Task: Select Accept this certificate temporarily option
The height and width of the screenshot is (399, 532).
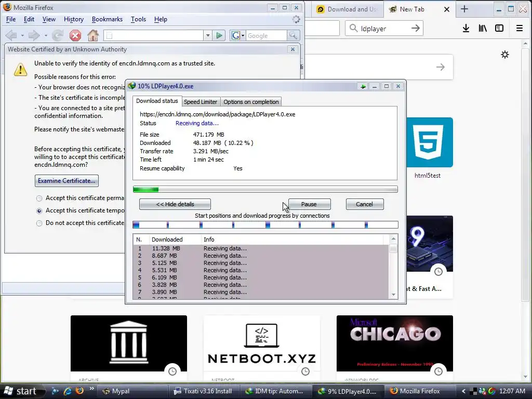Action: click(39, 211)
